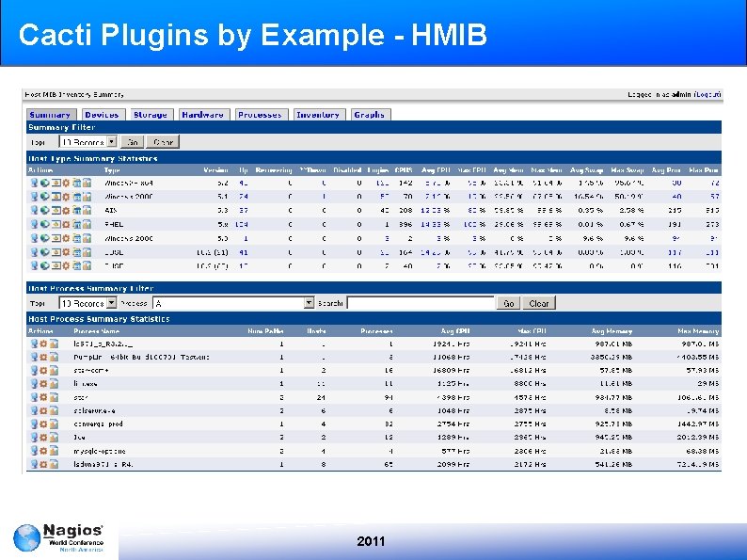Click Up count link in RHEL row
747x560 pixels.
(242, 224)
